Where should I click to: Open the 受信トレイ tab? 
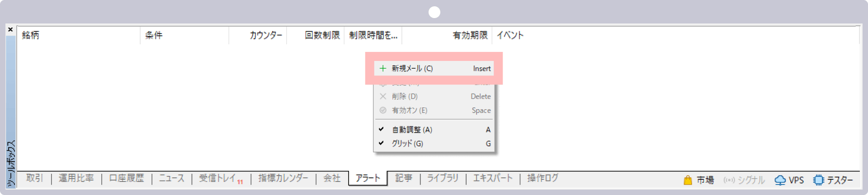[217, 178]
